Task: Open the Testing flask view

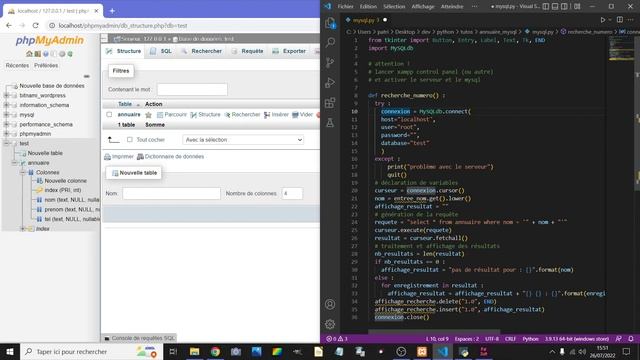Action: 330,122
